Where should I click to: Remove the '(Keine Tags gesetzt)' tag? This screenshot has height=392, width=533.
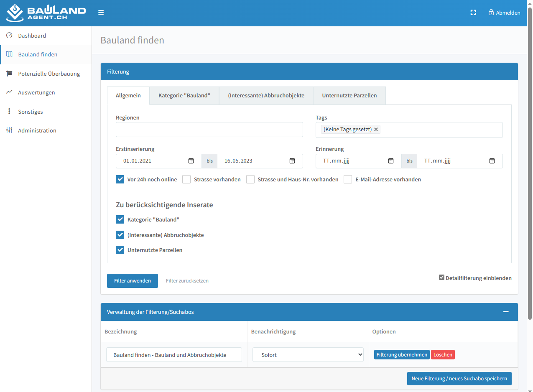pyautogui.click(x=376, y=130)
